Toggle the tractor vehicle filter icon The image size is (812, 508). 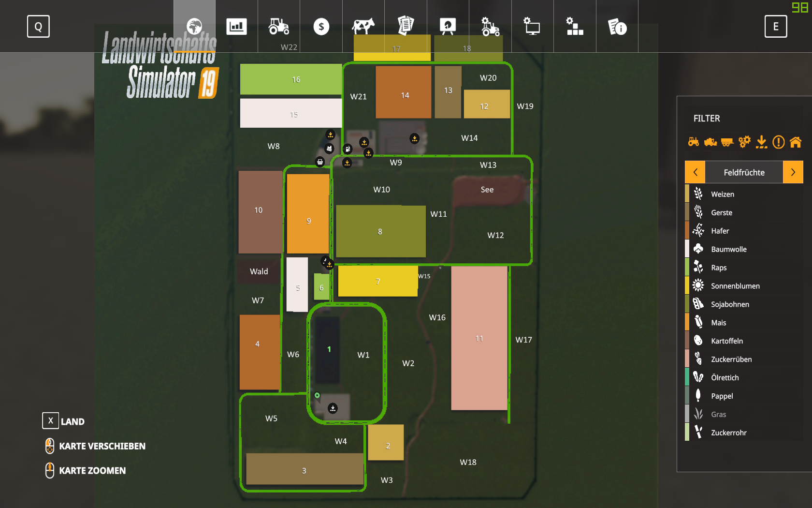point(694,142)
